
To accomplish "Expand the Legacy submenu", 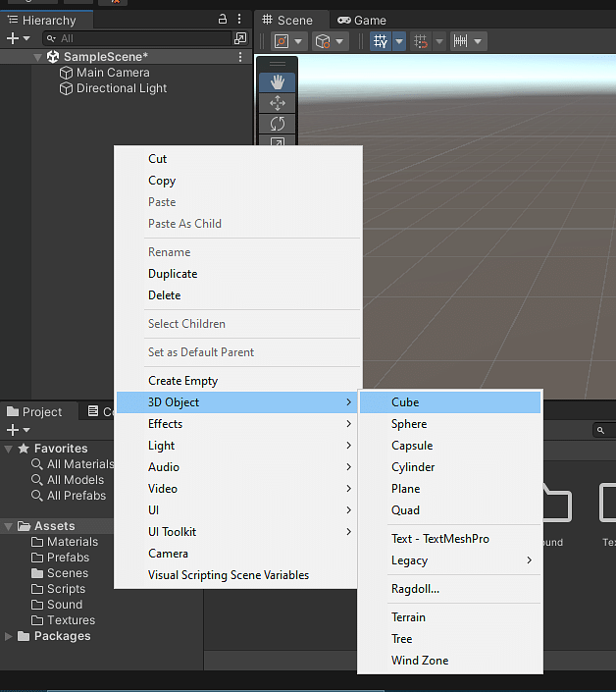I will click(x=450, y=560).
